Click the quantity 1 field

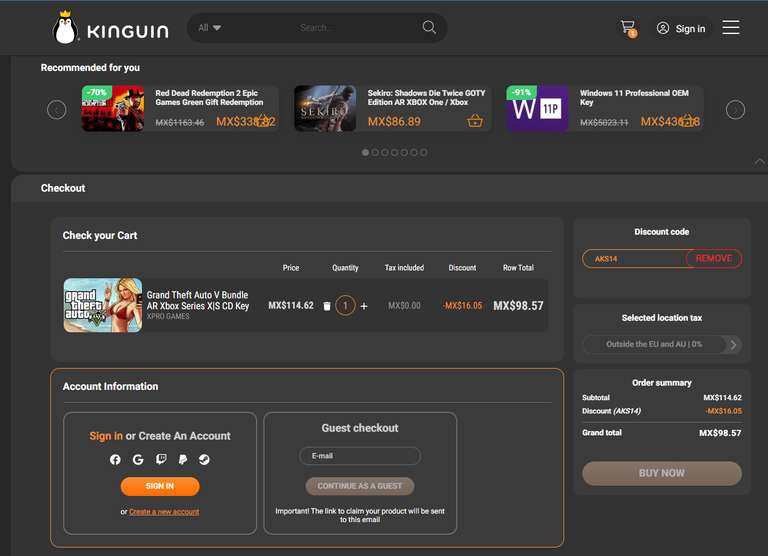(x=345, y=306)
